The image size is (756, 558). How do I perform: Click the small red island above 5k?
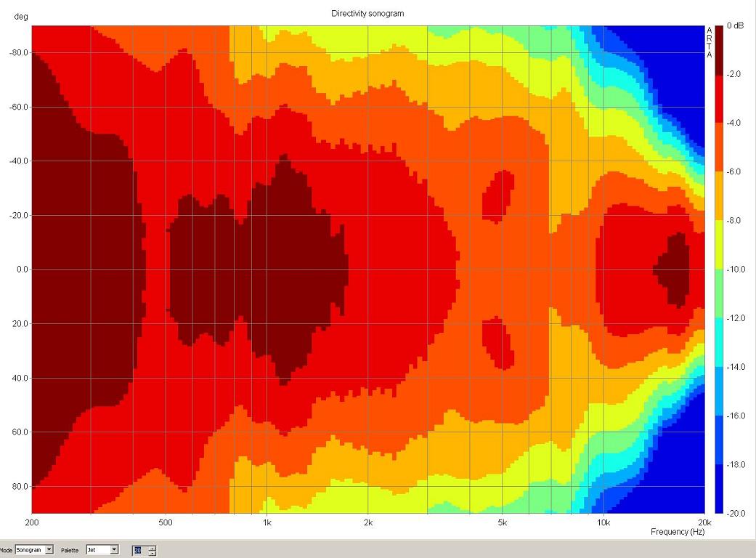pyautogui.click(x=498, y=195)
